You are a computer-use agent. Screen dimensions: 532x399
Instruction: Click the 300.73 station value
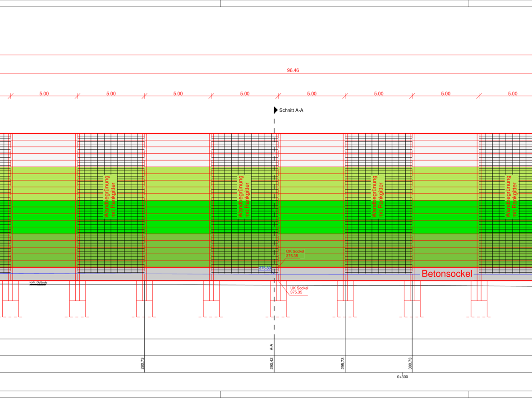410,364
